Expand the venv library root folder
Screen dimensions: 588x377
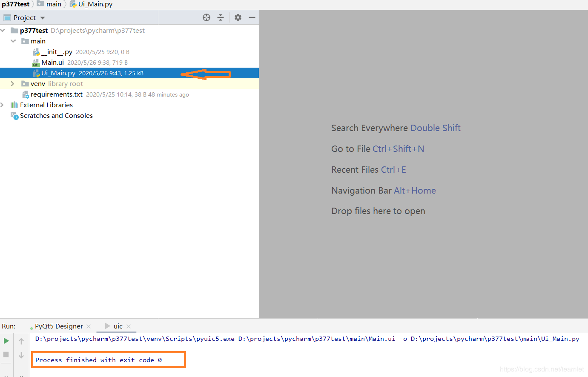coord(13,84)
